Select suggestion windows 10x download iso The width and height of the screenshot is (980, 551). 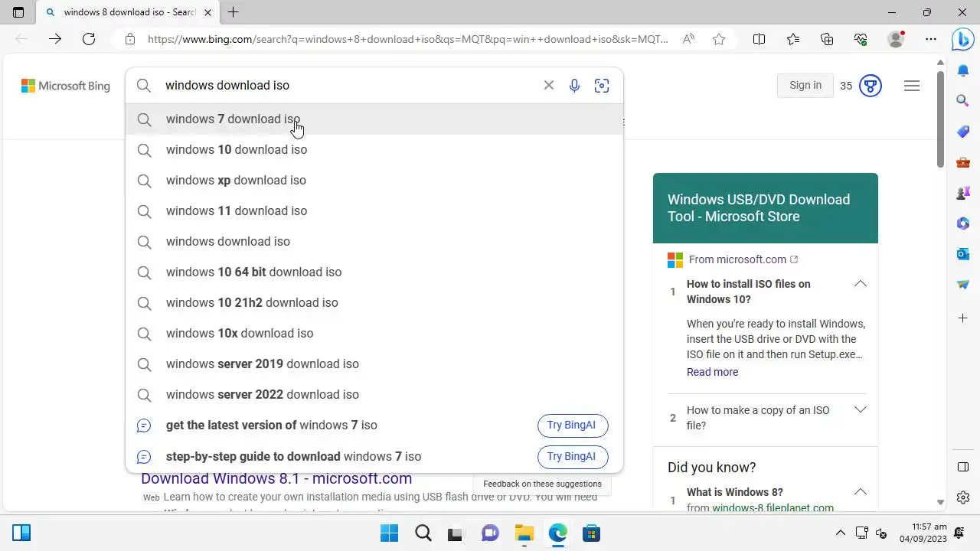(374, 333)
